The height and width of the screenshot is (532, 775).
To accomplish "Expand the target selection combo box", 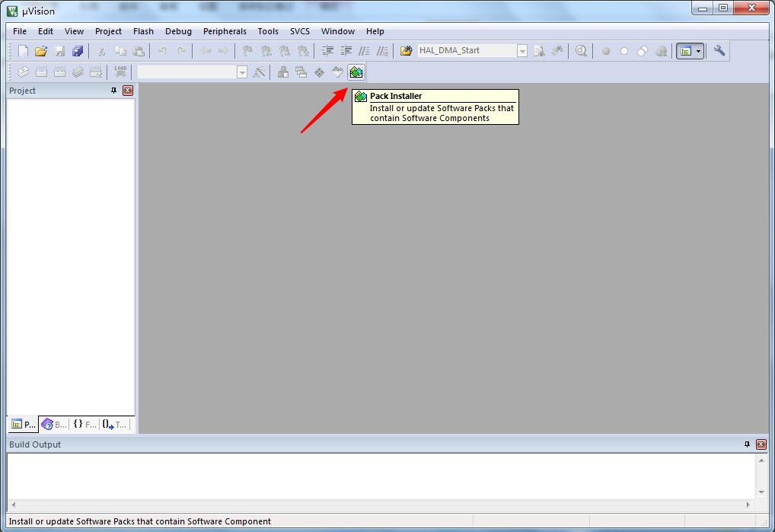I will (x=242, y=72).
